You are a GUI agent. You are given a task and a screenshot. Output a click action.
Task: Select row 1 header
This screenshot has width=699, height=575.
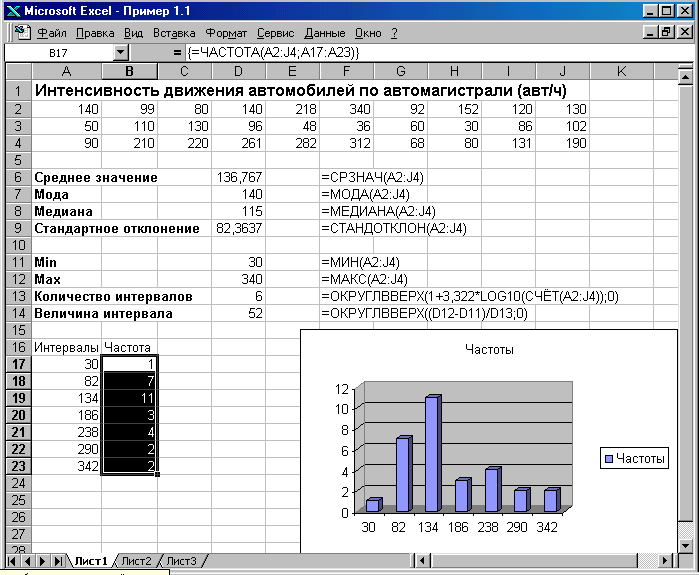click(18, 90)
